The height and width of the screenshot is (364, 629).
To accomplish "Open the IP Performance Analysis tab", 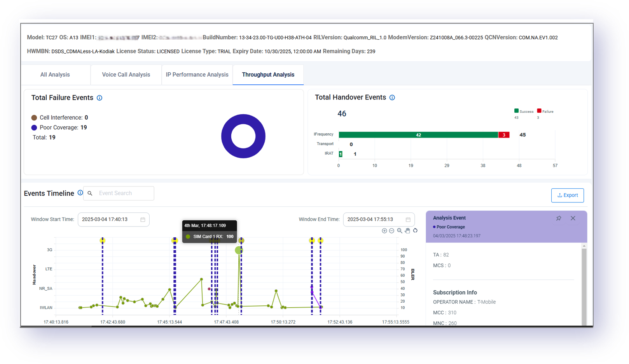I will (x=197, y=75).
